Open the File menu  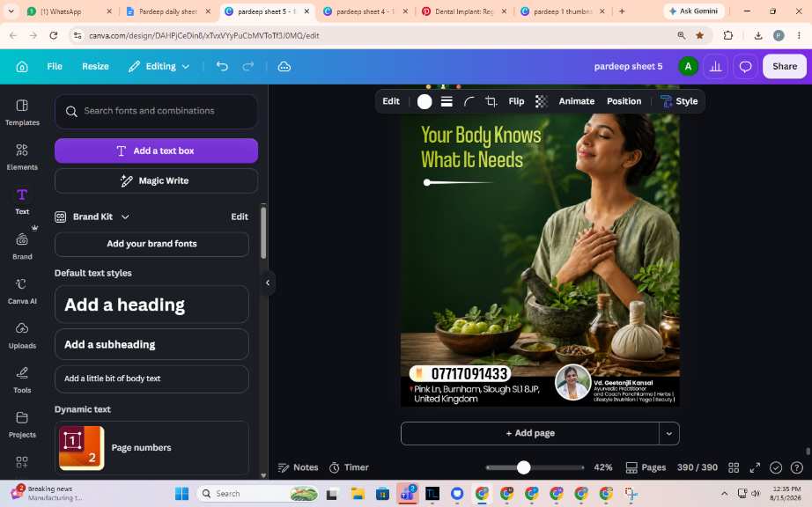point(55,66)
